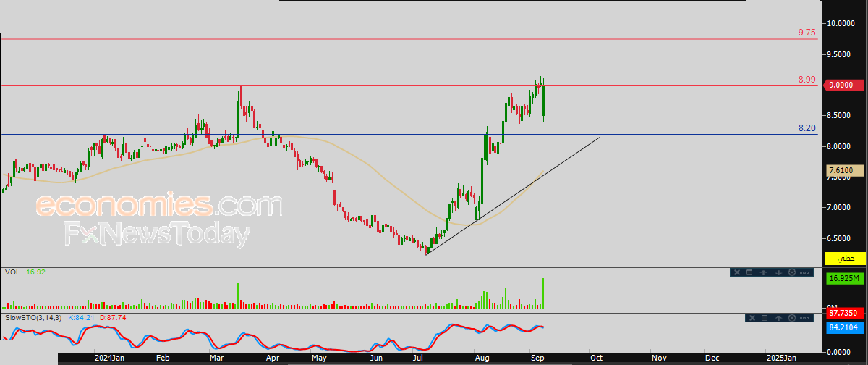
Task: Move the SlowSTO panel up
Action: click(x=778, y=318)
